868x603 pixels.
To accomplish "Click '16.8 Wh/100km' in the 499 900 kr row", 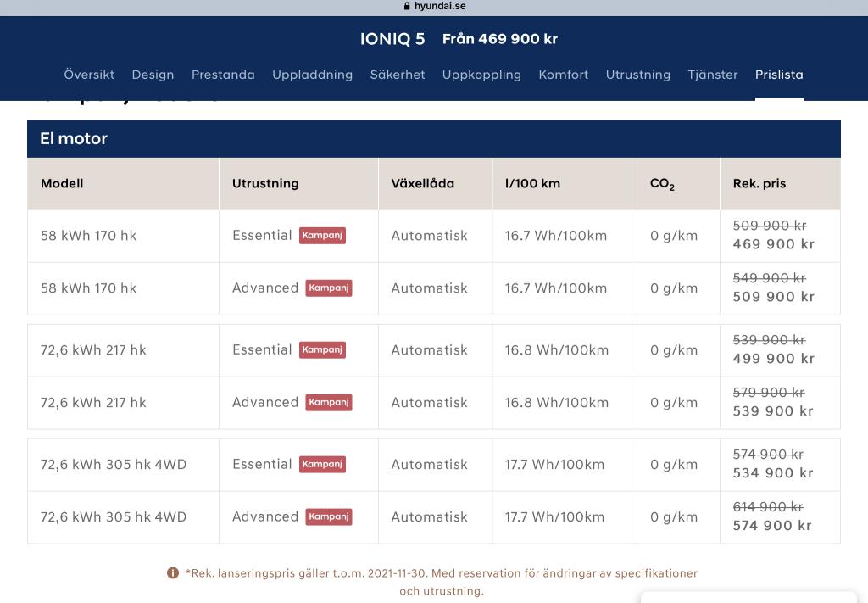I will pyautogui.click(x=557, y=350).
